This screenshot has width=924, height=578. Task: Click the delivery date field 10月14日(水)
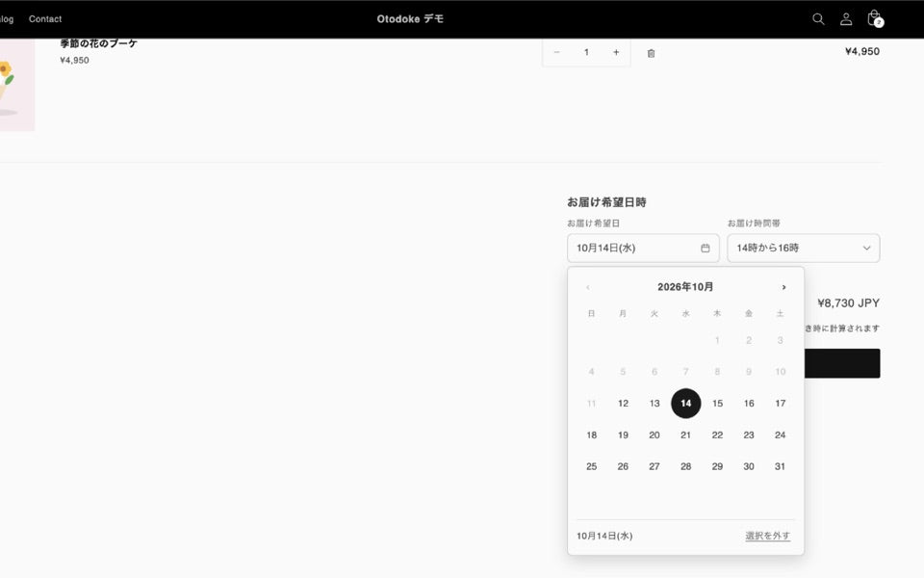[643, 248]
